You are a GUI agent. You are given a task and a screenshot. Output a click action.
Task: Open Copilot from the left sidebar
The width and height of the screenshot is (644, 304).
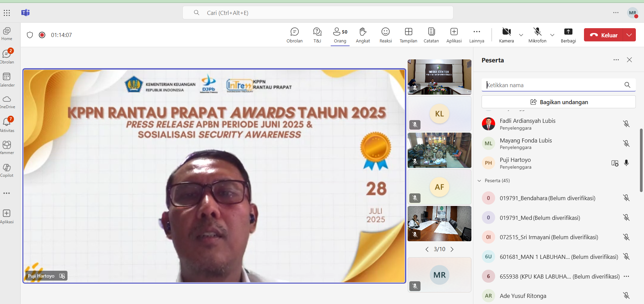(x=7, y=170)
